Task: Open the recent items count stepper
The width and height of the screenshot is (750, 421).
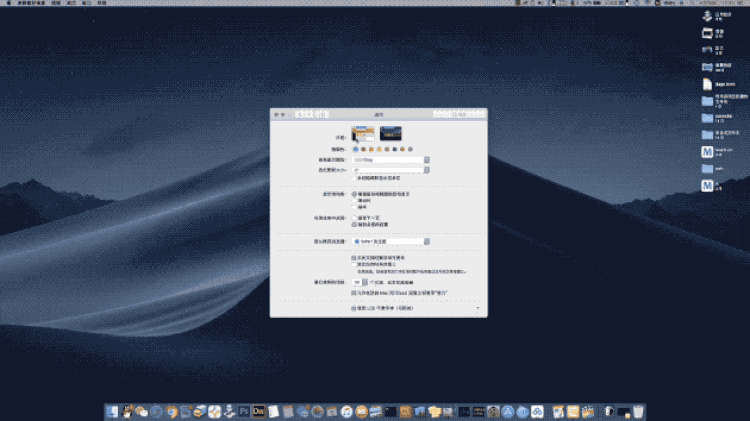Action: coord(360,282)
